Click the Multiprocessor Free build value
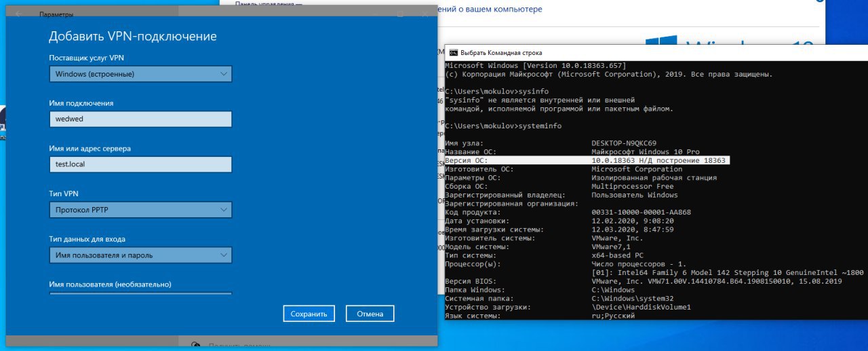Image resolution: width=868 pixels, height=351 pixels. coord(632,186)
